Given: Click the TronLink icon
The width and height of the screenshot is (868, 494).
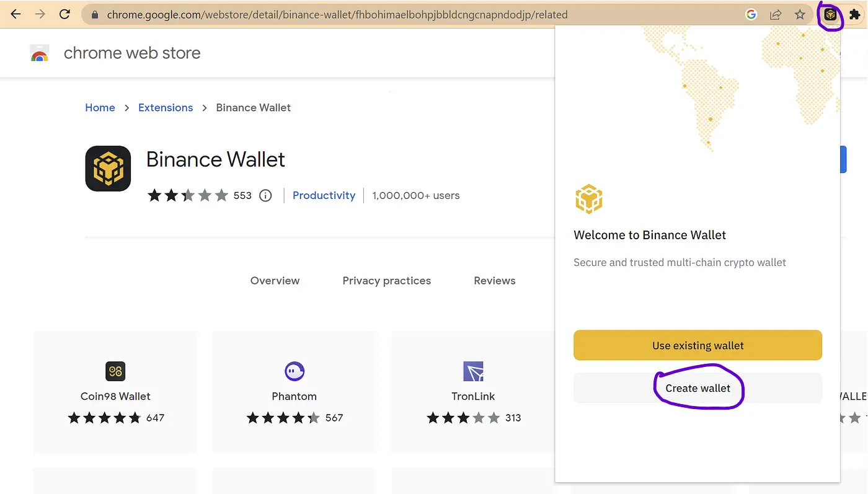Looking at the screenshot, I should pos(473,371).
